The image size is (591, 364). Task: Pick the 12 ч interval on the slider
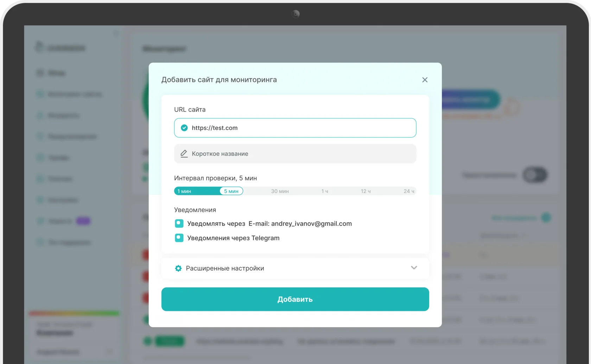tap(366, 191)
